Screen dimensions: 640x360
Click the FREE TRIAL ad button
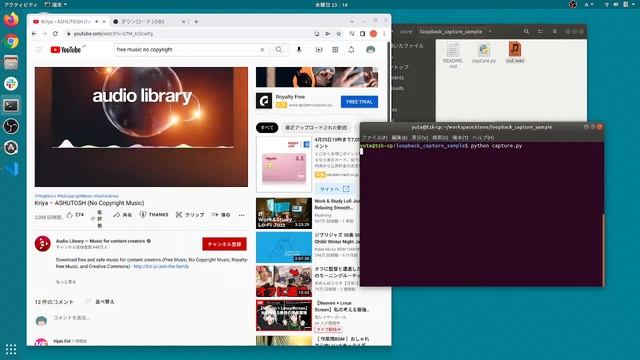click(x=359, y=102)
